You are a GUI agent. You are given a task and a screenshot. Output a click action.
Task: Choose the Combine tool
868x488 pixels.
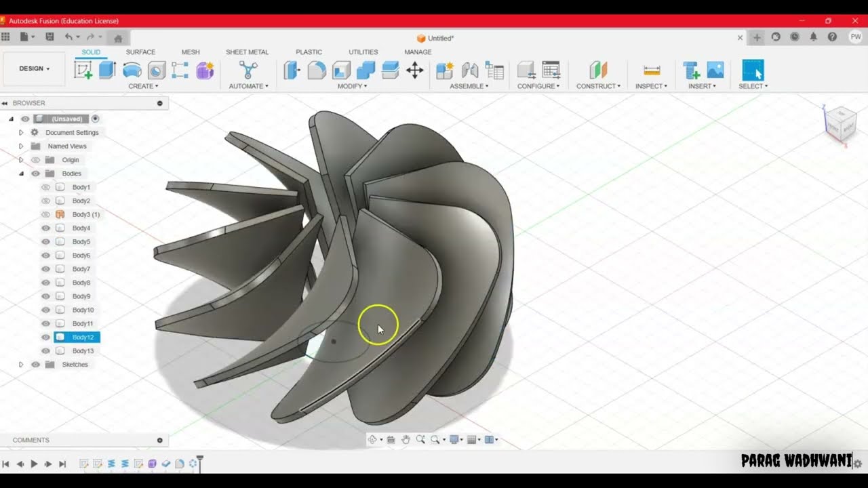click(366, 70)
